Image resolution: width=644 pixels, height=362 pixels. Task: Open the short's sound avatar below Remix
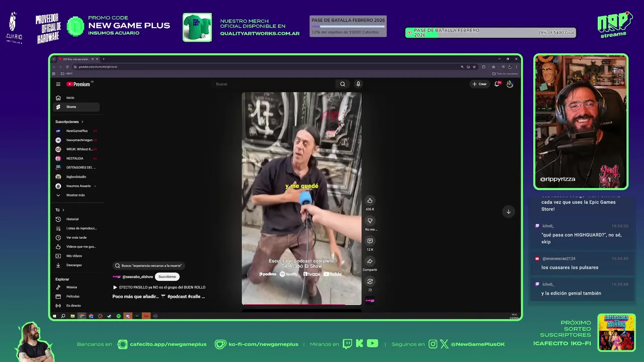point(370,301)
